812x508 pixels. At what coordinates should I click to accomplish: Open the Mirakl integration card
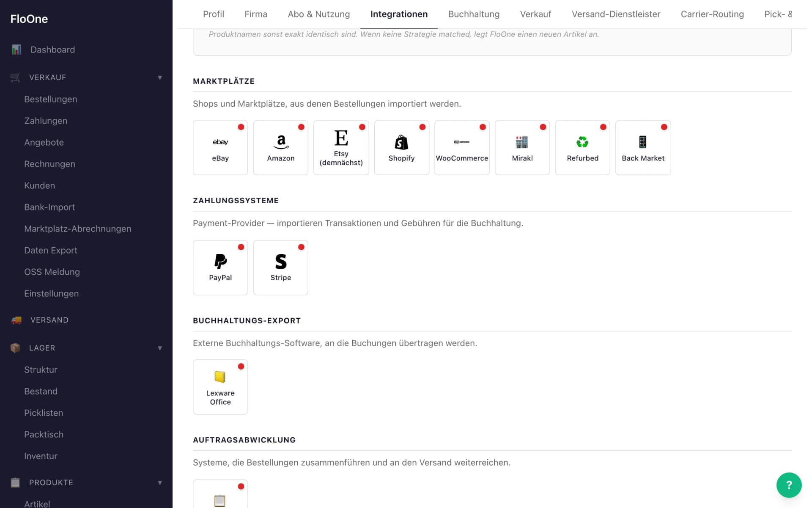(x=522, y=147)
